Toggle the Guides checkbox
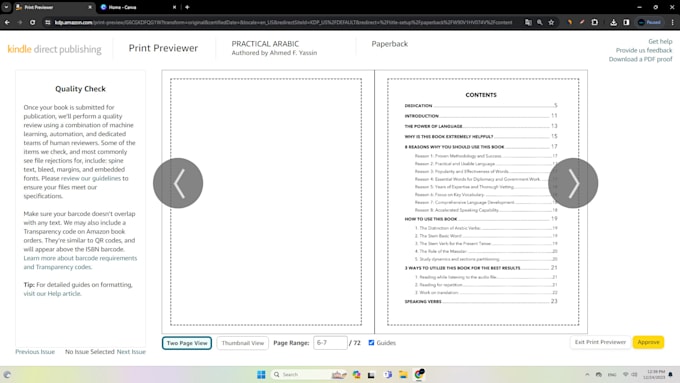 (371, 343)
